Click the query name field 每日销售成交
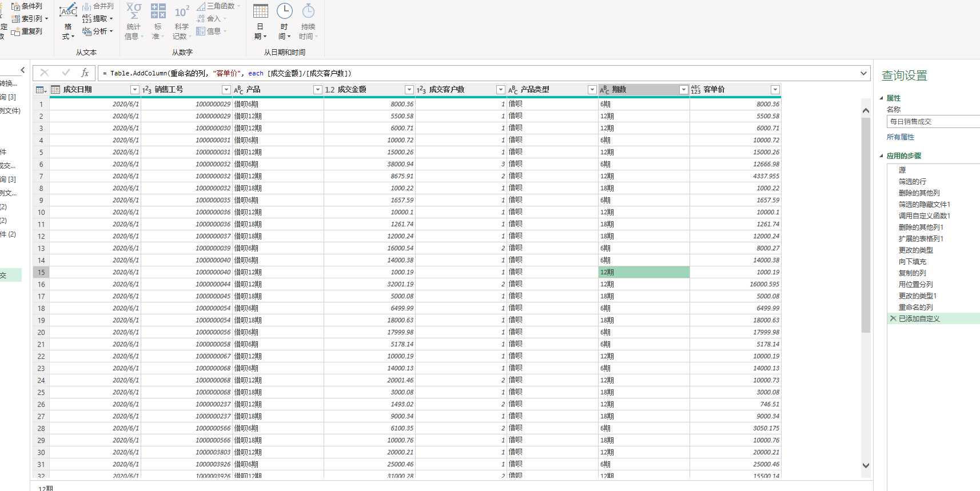 click(933, 121)
